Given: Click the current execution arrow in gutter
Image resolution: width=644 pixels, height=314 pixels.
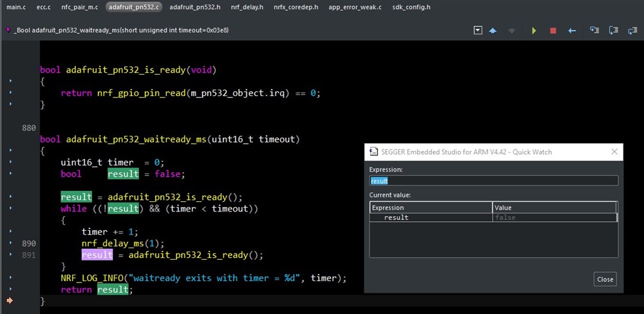Looking at the screenshot, I should click(10, 301).
